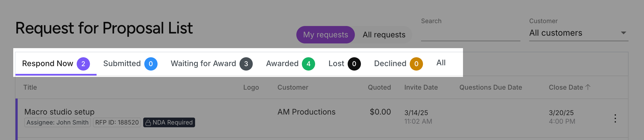Click the blue Submitted count badge

click(151, 64)
